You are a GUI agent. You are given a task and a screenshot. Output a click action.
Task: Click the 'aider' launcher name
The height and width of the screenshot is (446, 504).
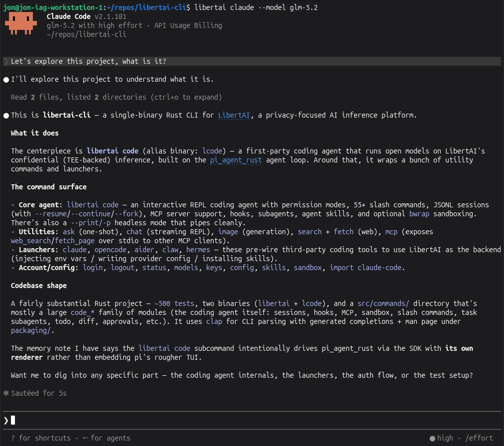[x=144, y=250]
